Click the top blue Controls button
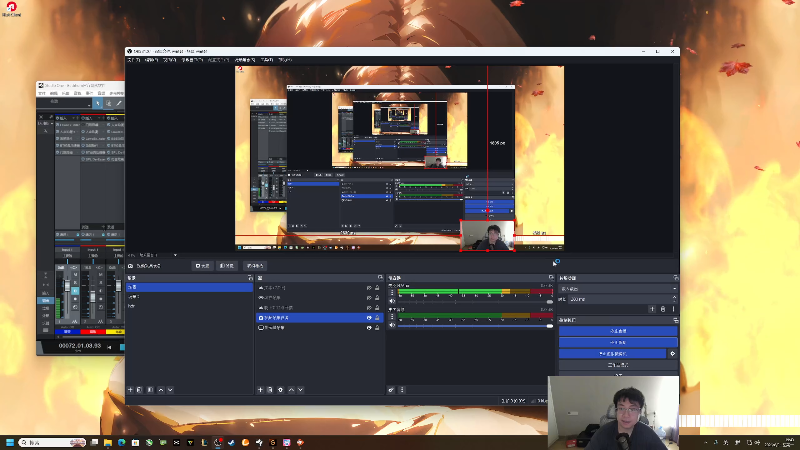Image resolution: width=800 pixels, height=450 pixels. point(618,331)
